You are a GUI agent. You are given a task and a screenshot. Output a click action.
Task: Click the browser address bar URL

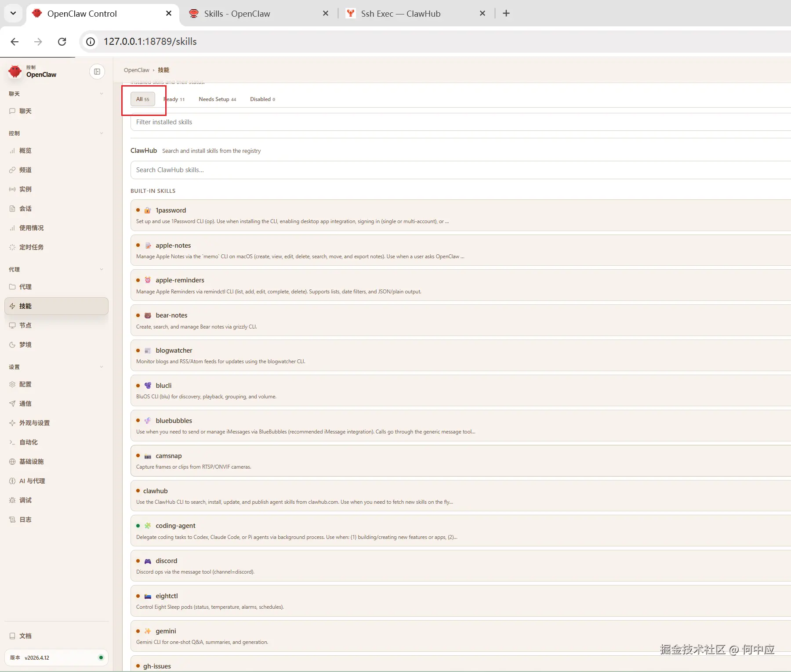[x=150, y=42]
